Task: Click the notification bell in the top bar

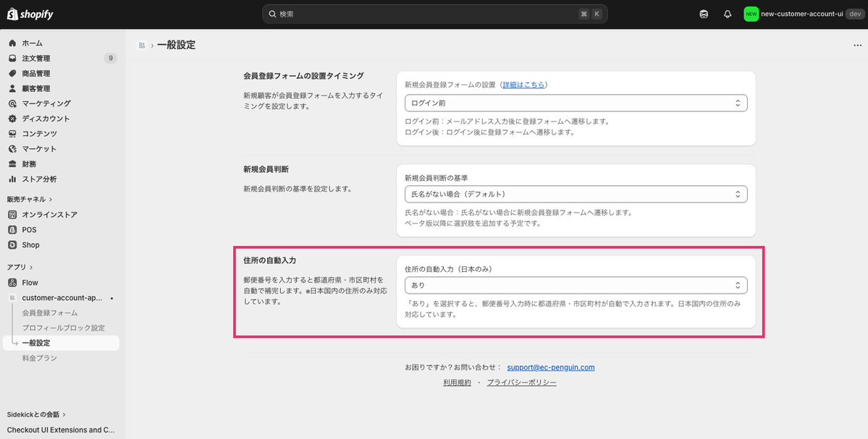Action: tap(727, 13)
